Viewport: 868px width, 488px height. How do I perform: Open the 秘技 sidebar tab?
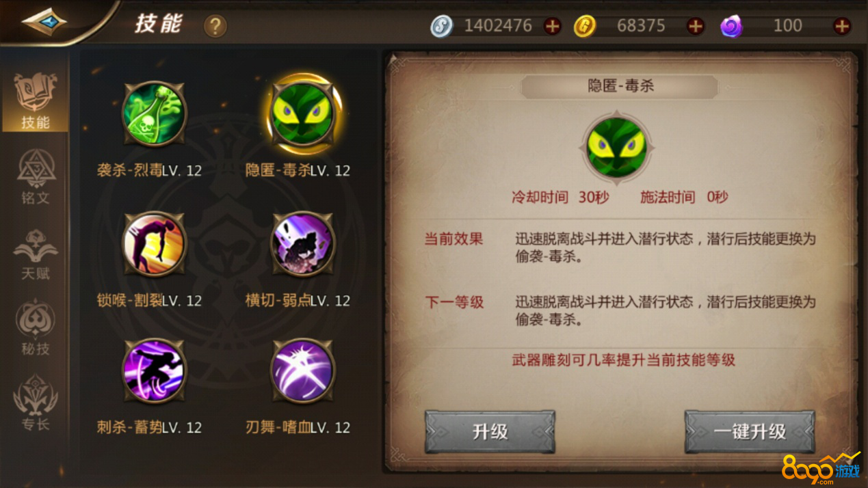[x=36, y=327]
